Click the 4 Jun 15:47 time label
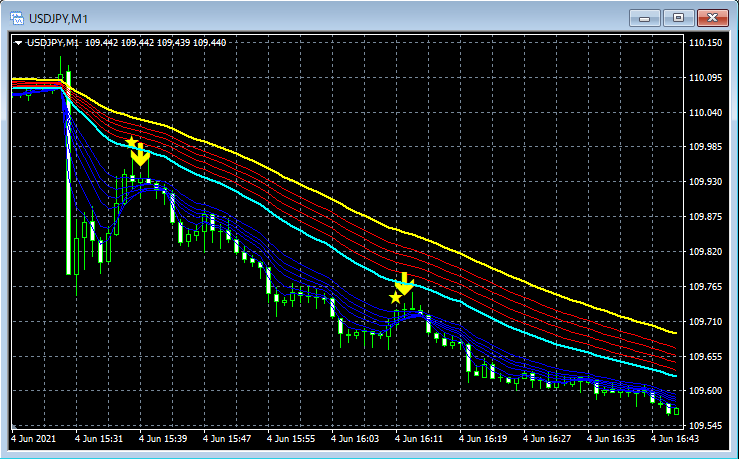Screen dimensions: 739x459 227,439
